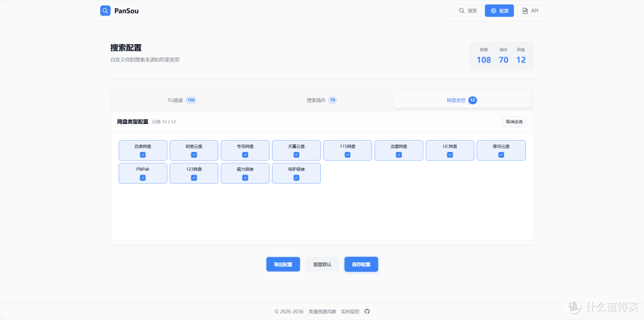Screen dimensions: 644x320
Task: Click the 重置默认 button
Action: click(322, 264)
